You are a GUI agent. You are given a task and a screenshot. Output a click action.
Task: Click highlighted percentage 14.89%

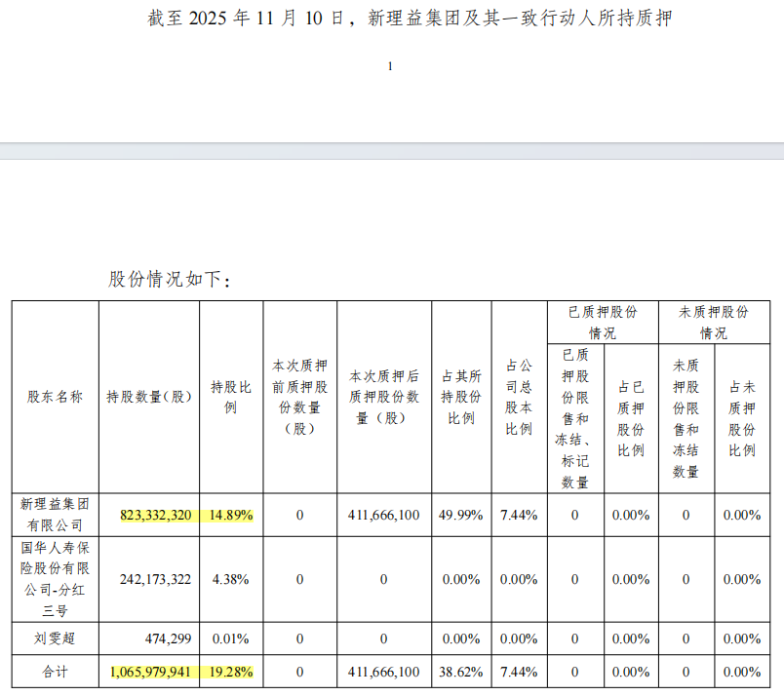pyautogui.click(x=231, y=515)
